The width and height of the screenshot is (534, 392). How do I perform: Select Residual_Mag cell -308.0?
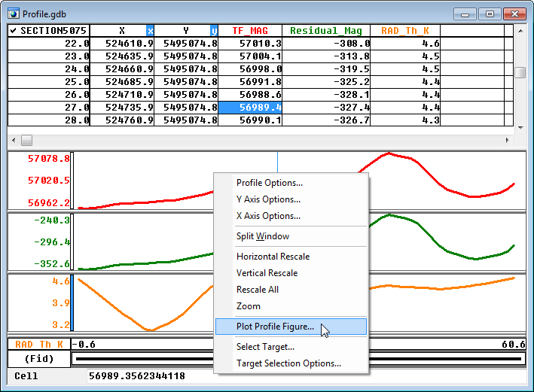326,44
